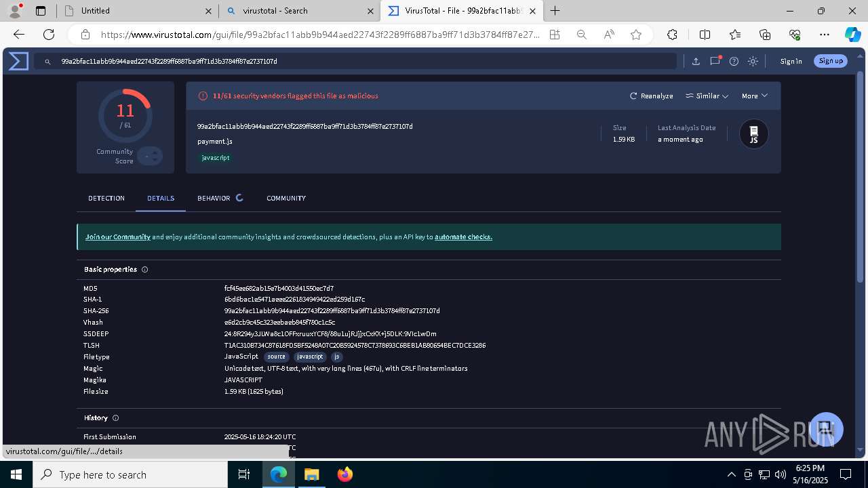The width and height of the screenshot is (868, 488).
Task: Click the floating chat button
Action: coord(825,429)
